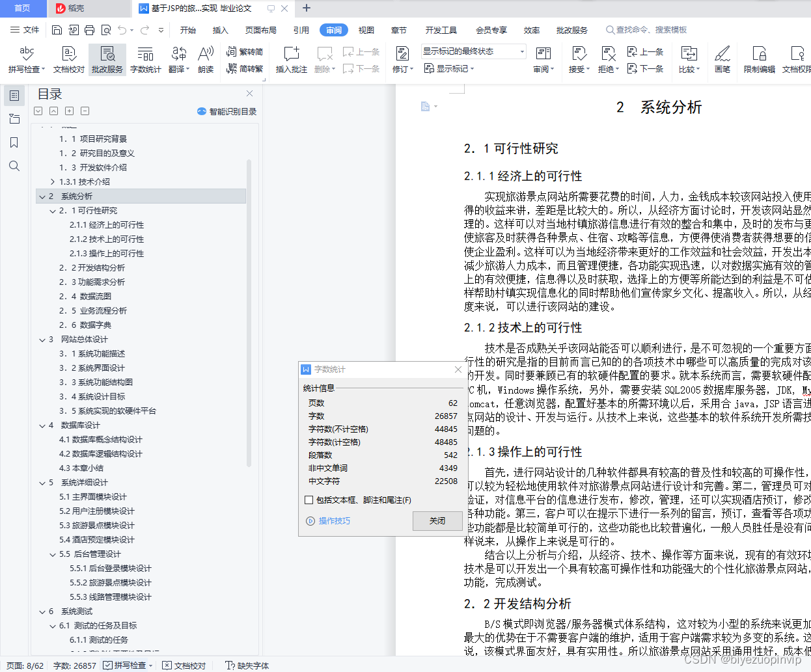Image resolution: width=811 pixels, height=672 pixels.
Task: Close the word count dialog with X
Action: coord(458,370)
